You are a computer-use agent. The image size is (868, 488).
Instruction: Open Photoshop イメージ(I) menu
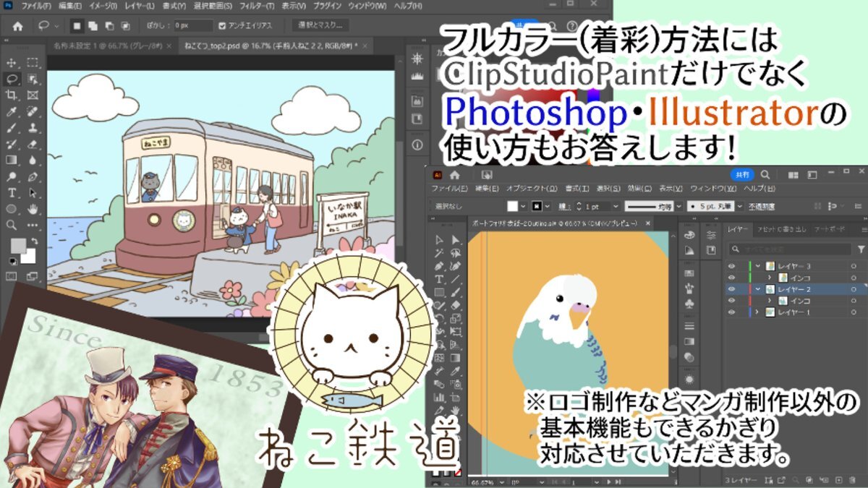pos(103,6)
